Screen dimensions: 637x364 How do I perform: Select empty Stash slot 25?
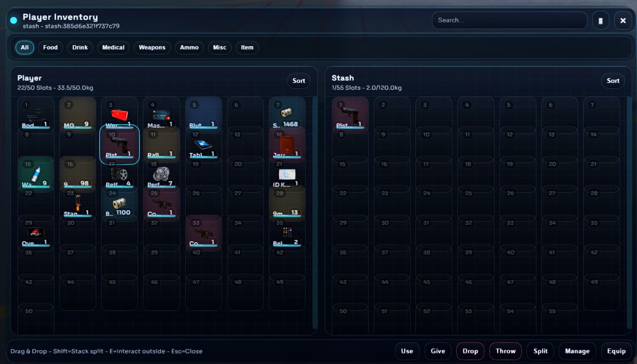[x=475, y=203]
